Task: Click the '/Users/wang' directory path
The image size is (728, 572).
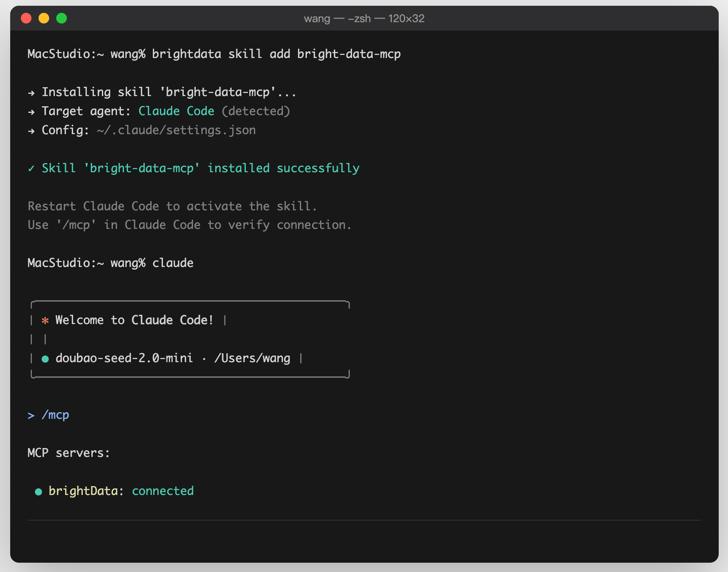Action: pyautogui.click(x=252, y=358)
